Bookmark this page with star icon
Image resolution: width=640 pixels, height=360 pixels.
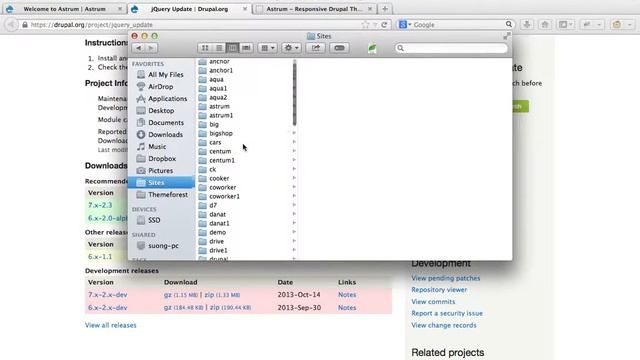365,24
